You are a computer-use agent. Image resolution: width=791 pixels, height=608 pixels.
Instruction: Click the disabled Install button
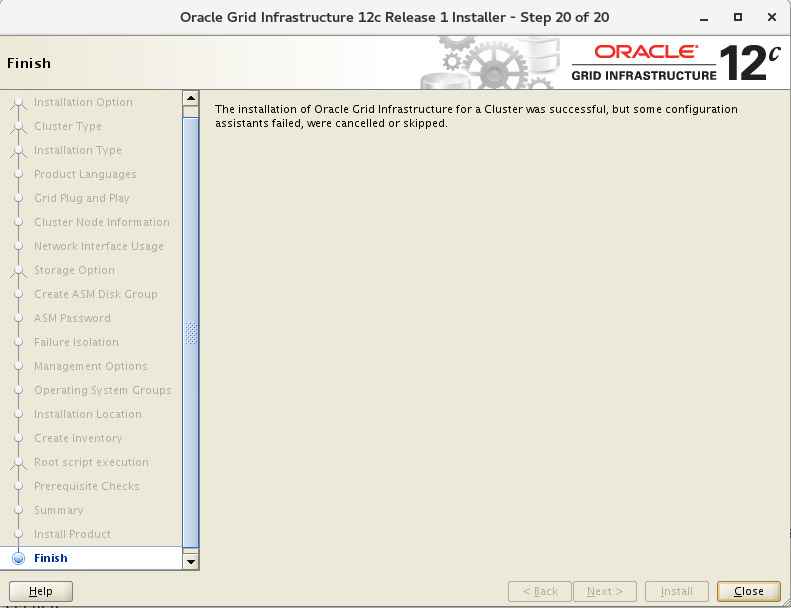coord(676,591)
